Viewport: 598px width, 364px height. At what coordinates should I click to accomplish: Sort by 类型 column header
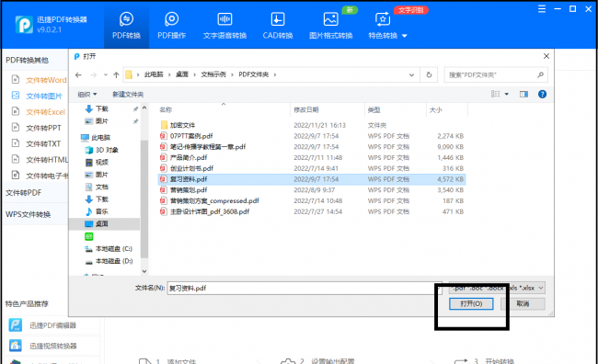(374, 109)
